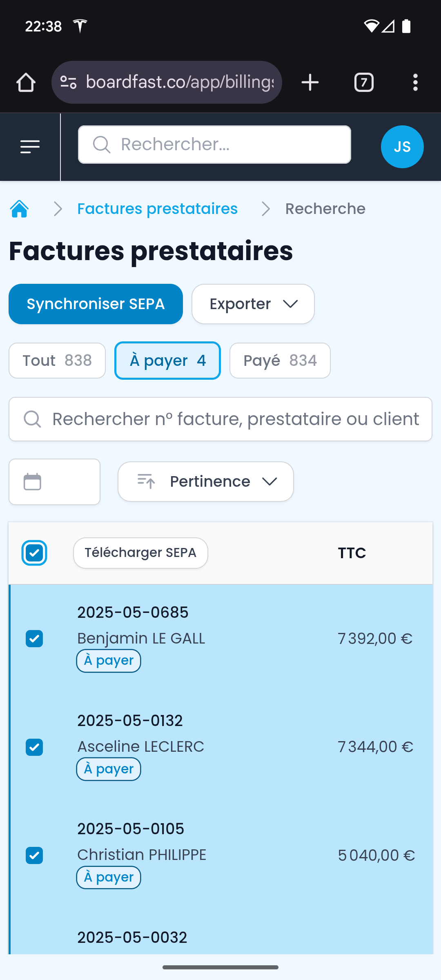Click the JS user avatar

tap(402, 147)
